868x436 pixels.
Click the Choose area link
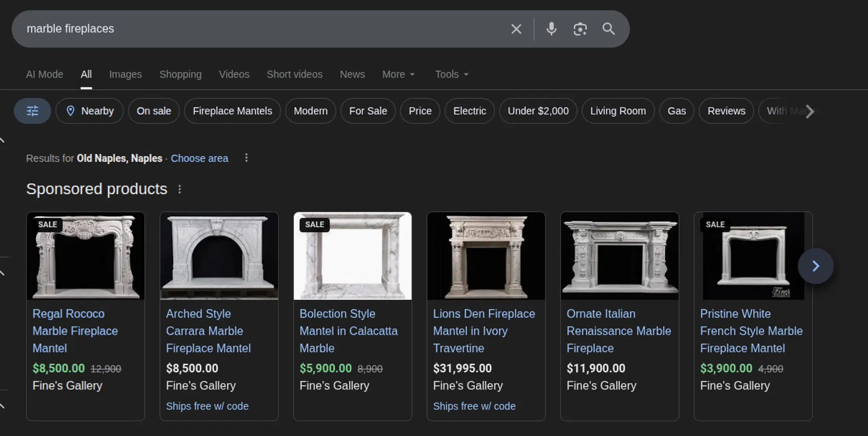[x=199, y=158]
